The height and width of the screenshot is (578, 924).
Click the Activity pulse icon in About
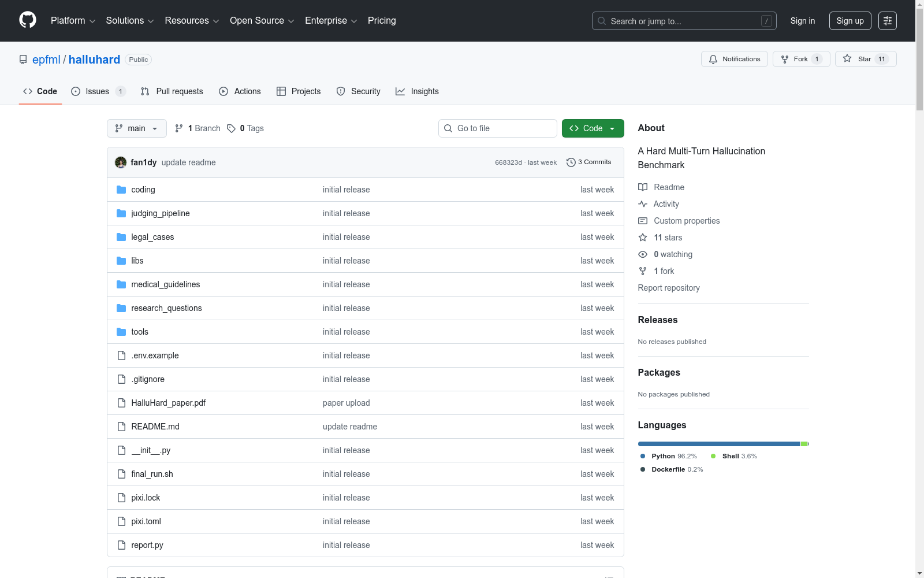tap(643, 204)
